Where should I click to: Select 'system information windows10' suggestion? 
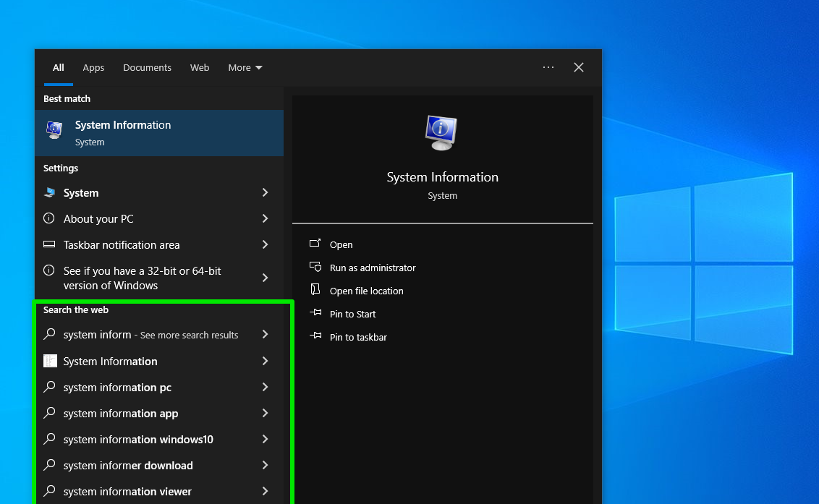(159, 439)
